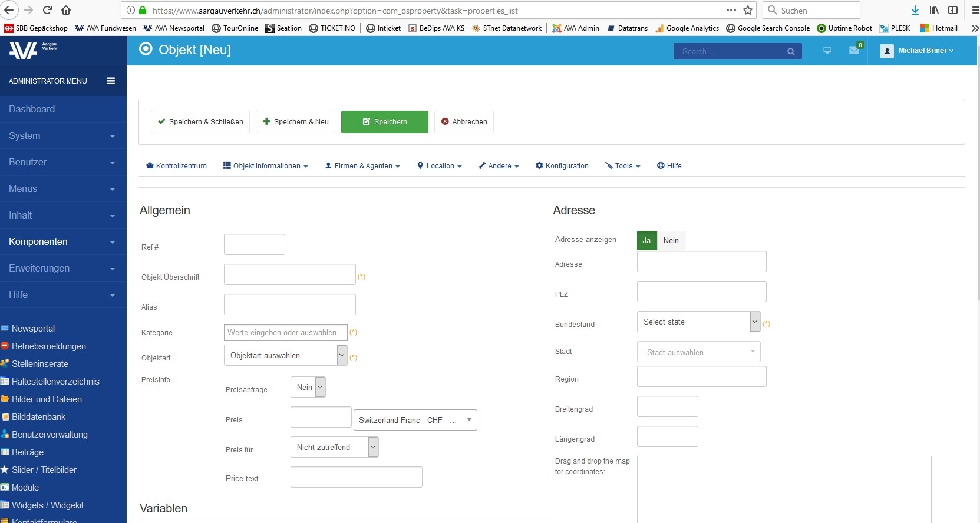Click the PLZ input field
Screen dimensions: 980x523
click(702, 292)
